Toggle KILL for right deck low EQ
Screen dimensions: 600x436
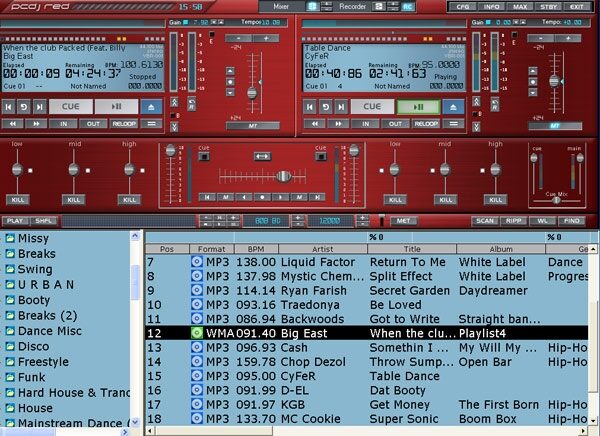[x=395, y=199]
